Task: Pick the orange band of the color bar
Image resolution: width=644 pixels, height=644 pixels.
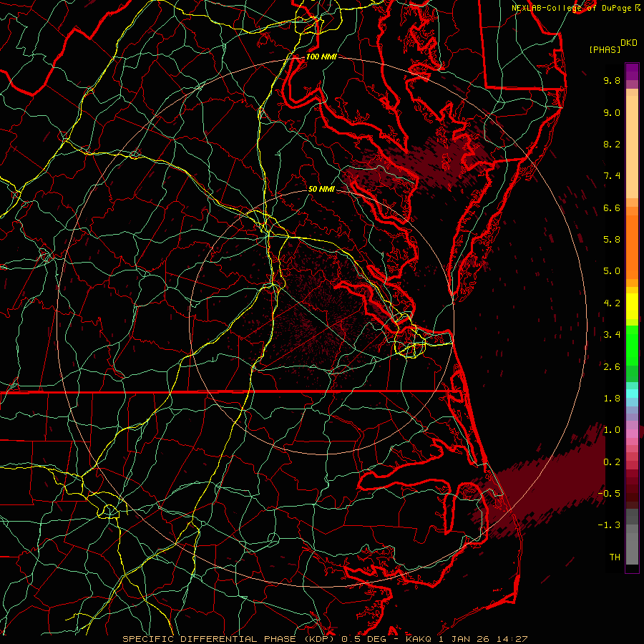Action: coord(632,246)
